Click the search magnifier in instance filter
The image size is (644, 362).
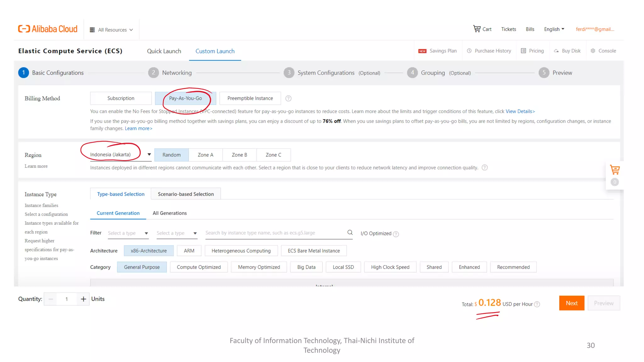point(350,233)
